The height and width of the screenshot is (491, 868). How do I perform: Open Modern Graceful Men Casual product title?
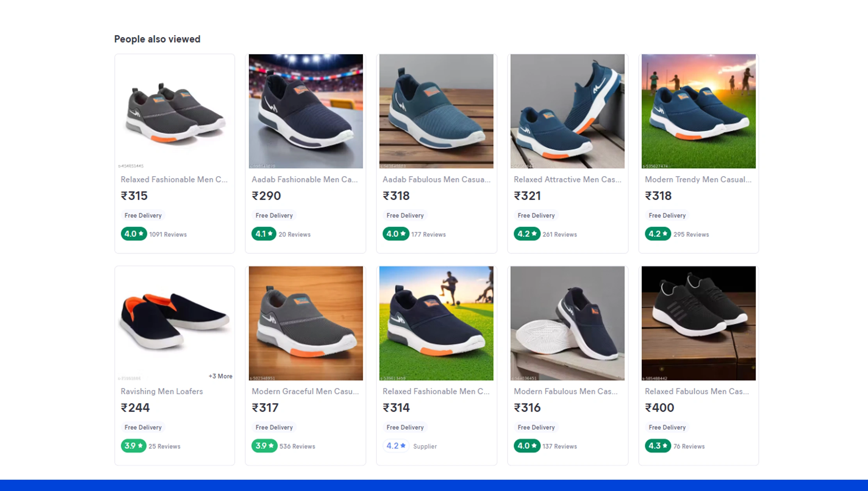point(305,391)
